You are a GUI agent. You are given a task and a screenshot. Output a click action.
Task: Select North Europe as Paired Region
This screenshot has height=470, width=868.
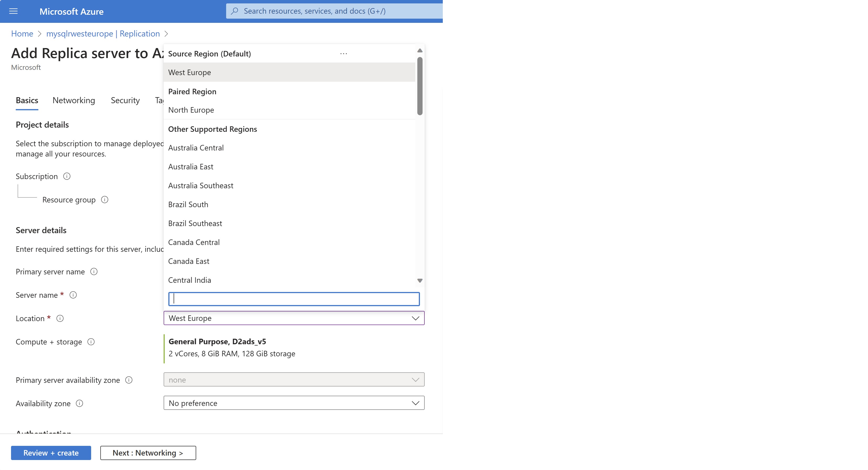pos(191,109)
